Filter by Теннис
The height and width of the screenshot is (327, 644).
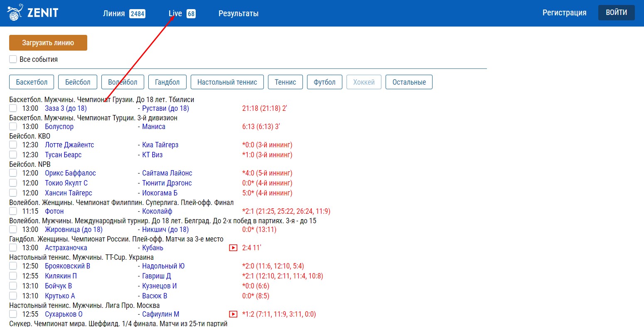click(x=285, y=82)
